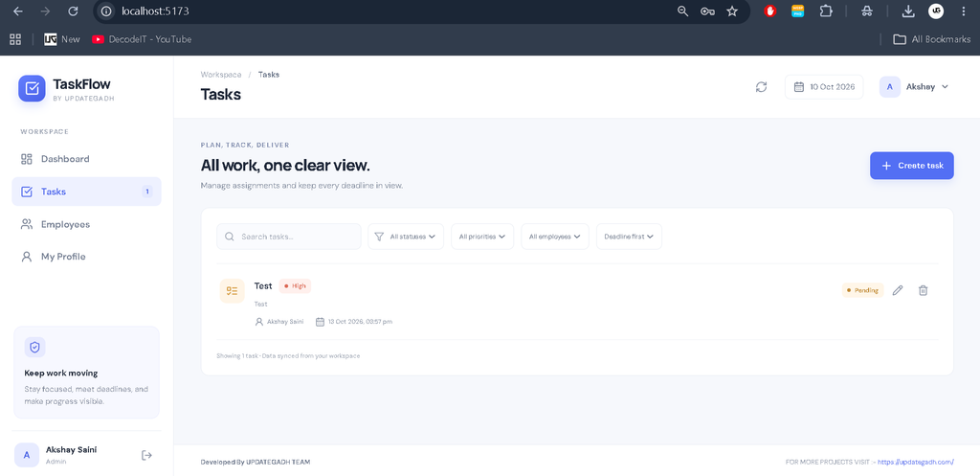Click the 13 Oct 2026 deadline text

coord(360,322)
